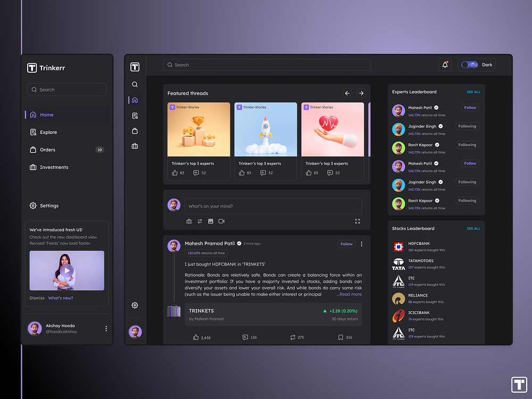Add an image to the post

pyautogui.click(x=211, y=221)
